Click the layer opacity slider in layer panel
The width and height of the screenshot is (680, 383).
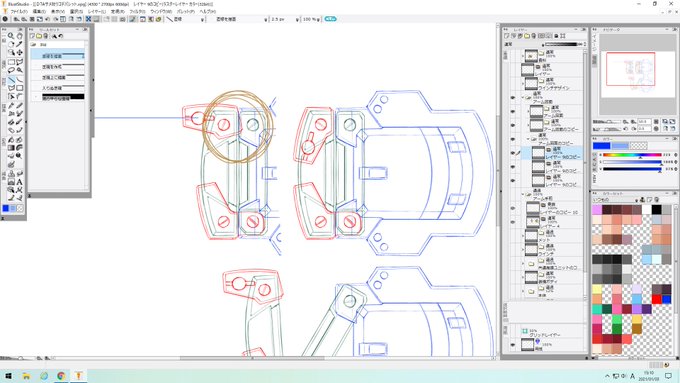[x=561, y=44]
